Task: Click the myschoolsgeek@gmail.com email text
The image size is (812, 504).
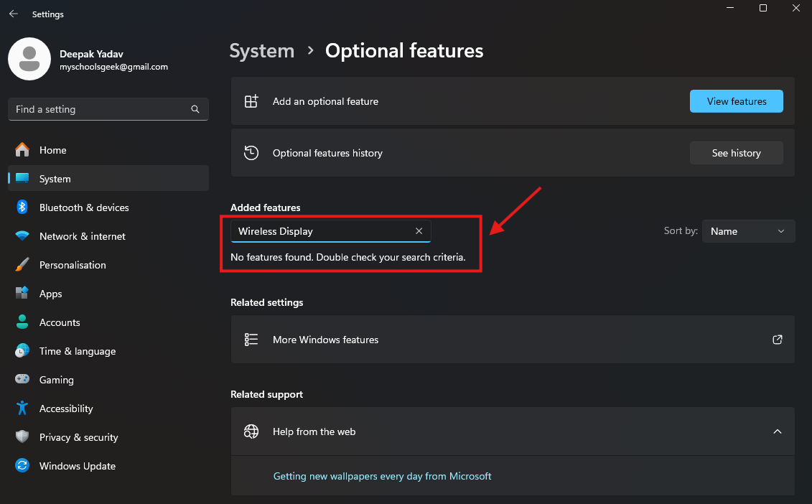Action: 113,67
